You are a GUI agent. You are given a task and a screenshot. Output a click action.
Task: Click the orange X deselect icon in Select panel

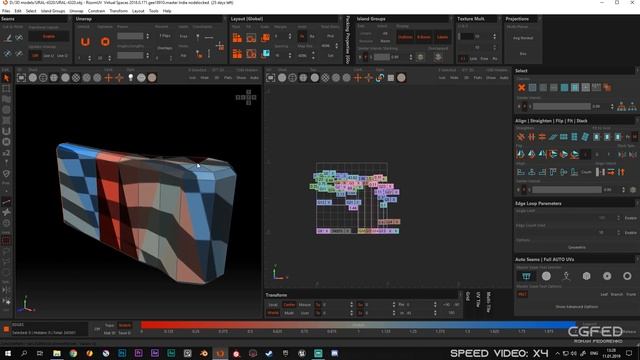pos(521,87)
